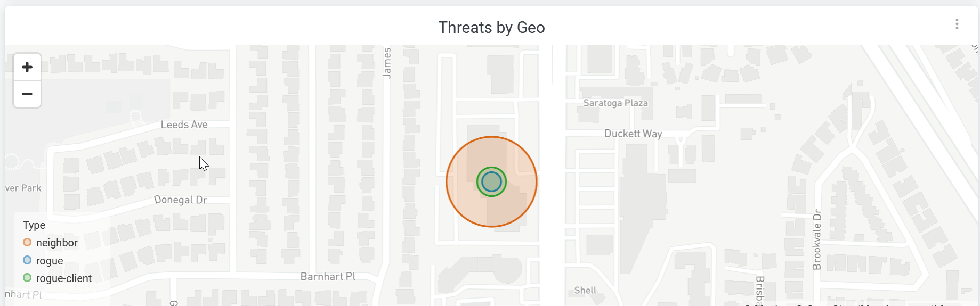Click the Shell station map label
980x306 pixels.
pos(585,291)
